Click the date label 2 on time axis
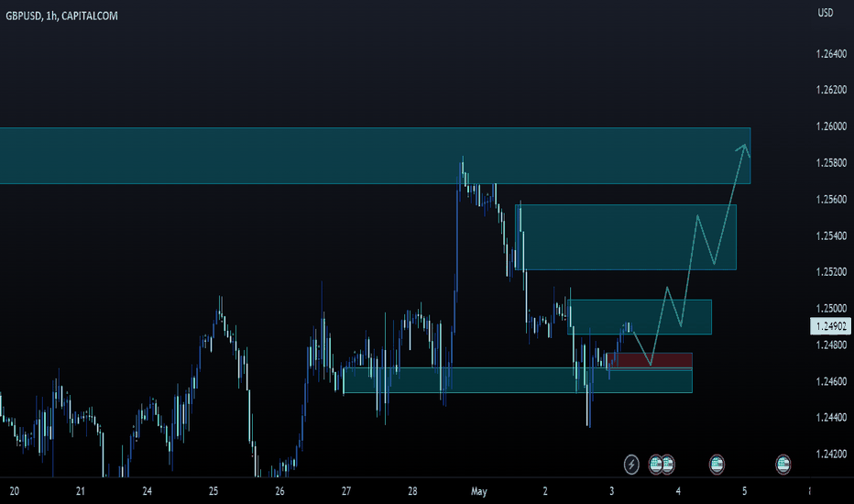The height and width of the screenshot is (504, 854). [545, 491]
